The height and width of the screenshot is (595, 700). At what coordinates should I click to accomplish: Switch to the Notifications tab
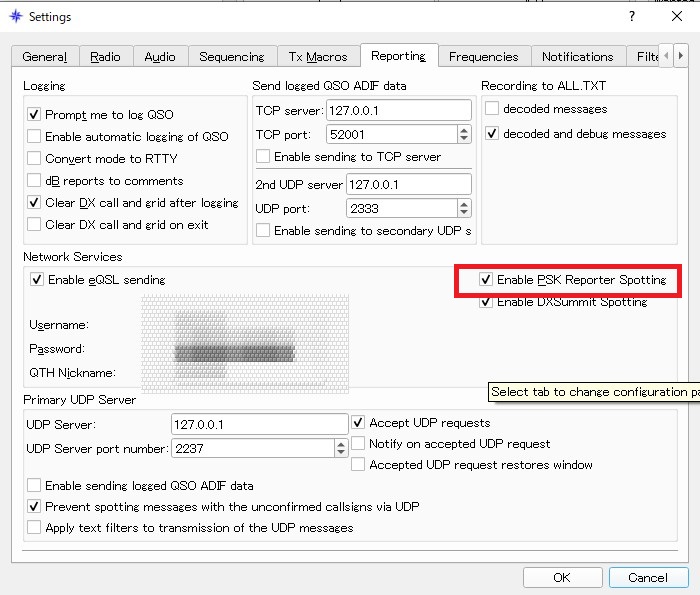(577, 57)
